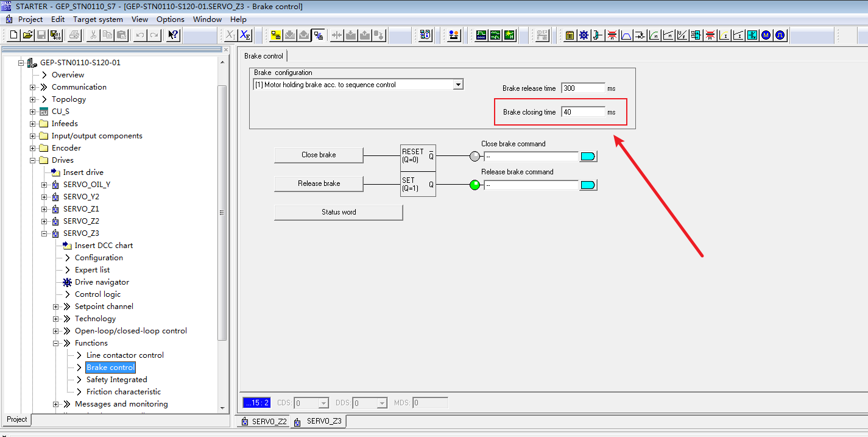Screen dimensions: 868x437
Task: Click the New project toolbar icon
Action: coord(13,35)
